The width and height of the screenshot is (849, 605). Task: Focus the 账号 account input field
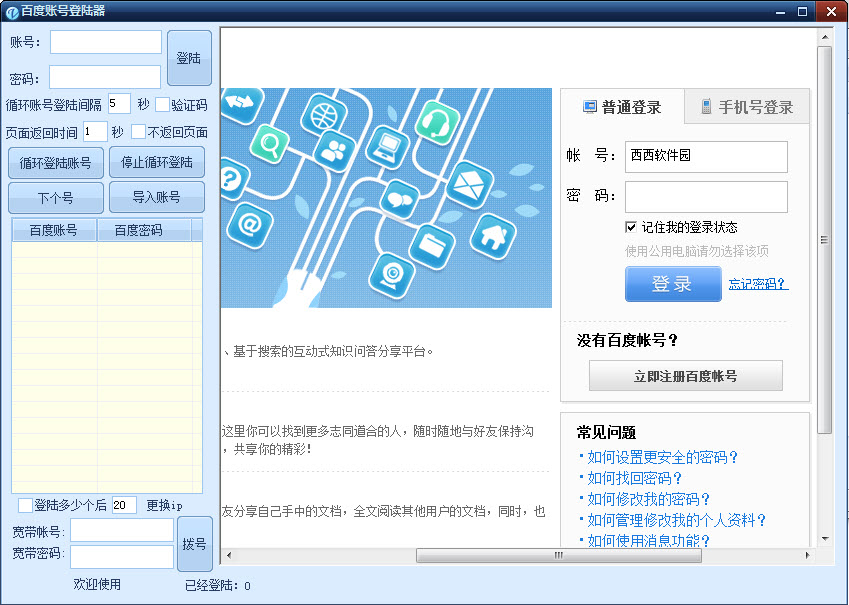[106, 42]
